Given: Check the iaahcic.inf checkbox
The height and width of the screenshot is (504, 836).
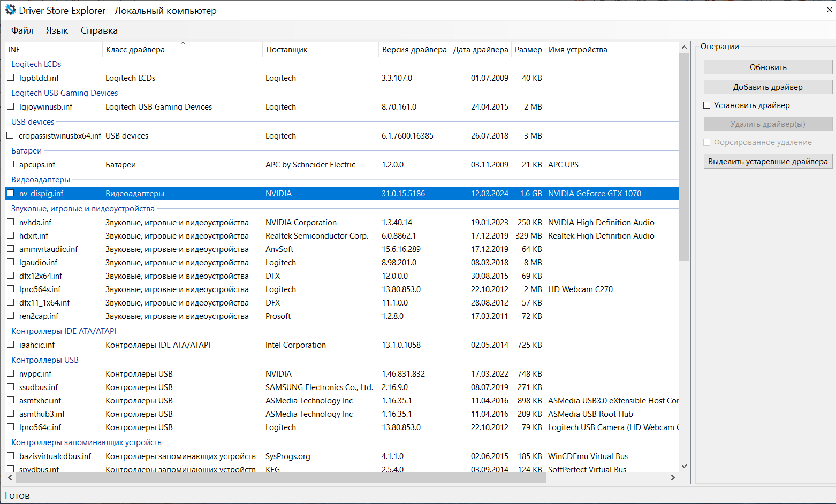Looking at the screenshot, I should click(11, 345).
